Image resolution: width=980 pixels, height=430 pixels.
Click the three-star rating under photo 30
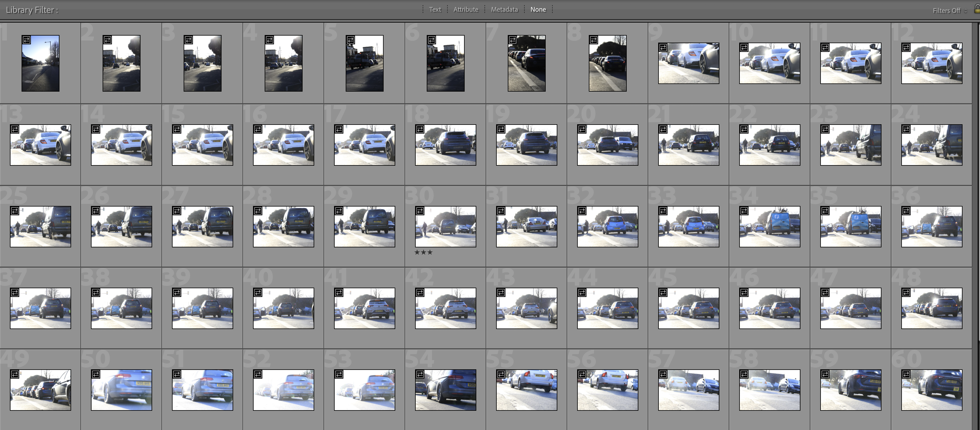[423, 252]
